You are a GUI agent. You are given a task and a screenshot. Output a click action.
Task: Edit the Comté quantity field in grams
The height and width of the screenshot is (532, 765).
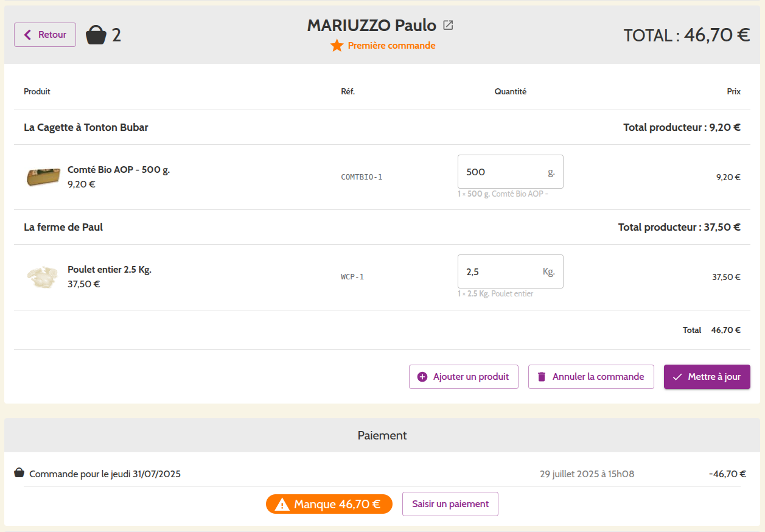502,172
